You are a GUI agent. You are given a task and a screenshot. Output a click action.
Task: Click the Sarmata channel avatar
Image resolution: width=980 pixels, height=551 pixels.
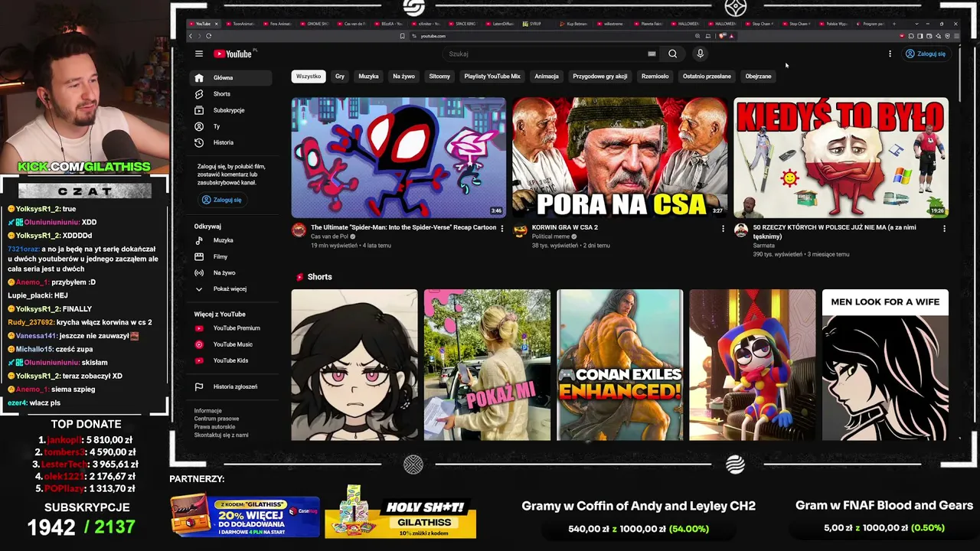741,230
